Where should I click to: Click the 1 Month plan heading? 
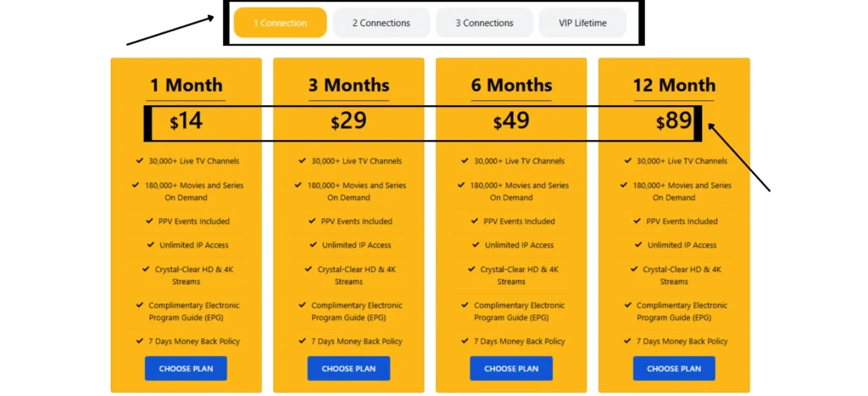coord(186,86)
